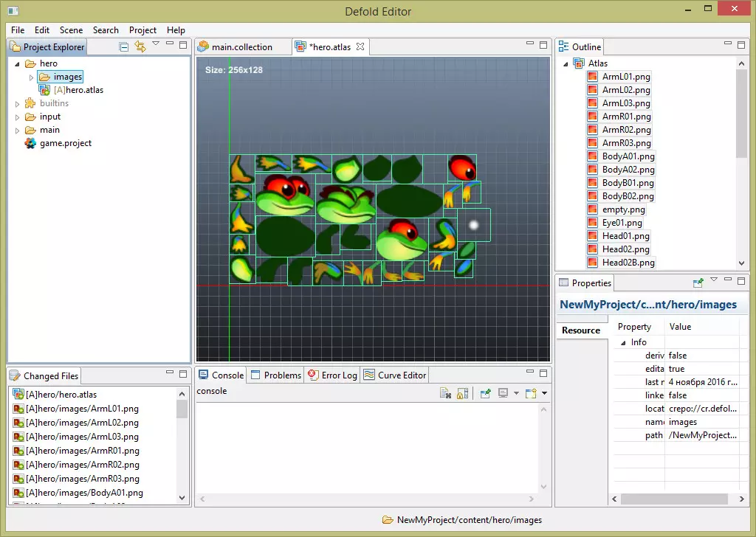Screen dimensions: 756x537
Task: Click the Display Selected Console icon
Action: pyautogui.click(x=504, y=394)
